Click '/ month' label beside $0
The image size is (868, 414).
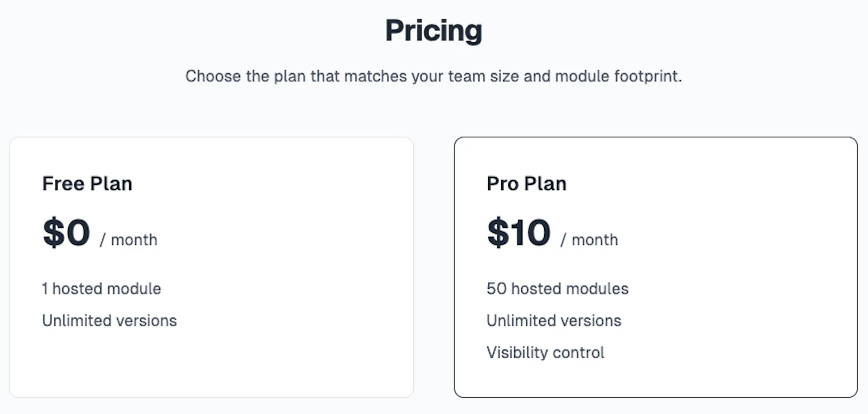pyautogui.click(x=129, y=240)
